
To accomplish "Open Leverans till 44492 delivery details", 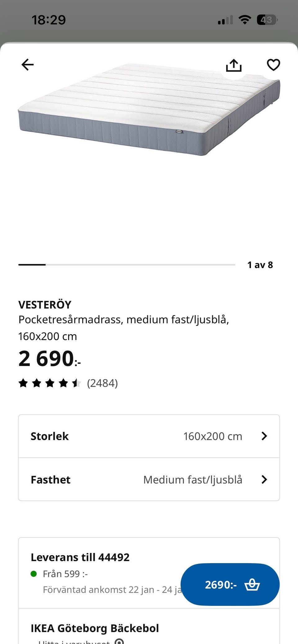I will click(x=80, y=557).
